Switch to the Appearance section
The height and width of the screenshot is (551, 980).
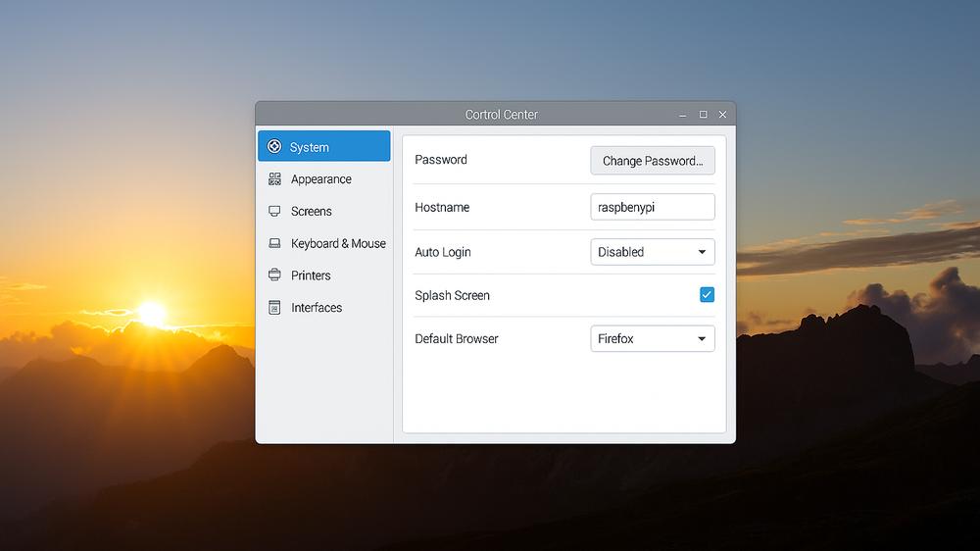(x=320, y=179)
